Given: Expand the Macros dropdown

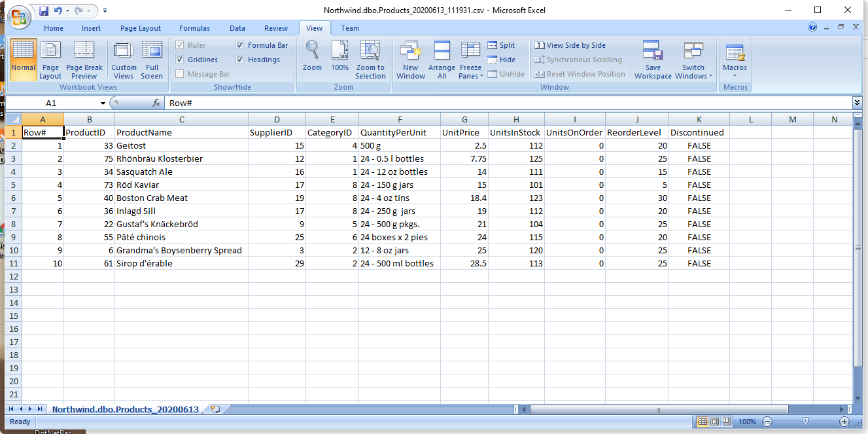Looking at the screenshot, I should (x=735, y=71).
